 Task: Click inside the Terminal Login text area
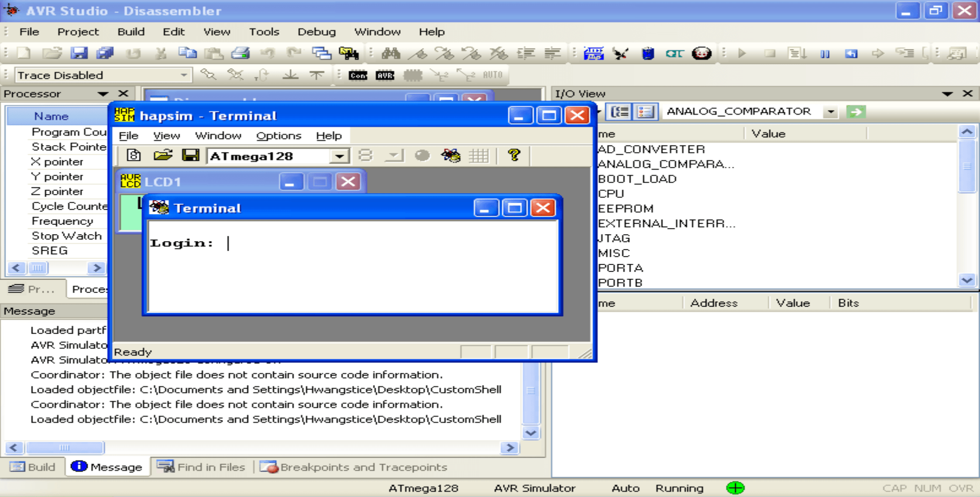(353, 266)
